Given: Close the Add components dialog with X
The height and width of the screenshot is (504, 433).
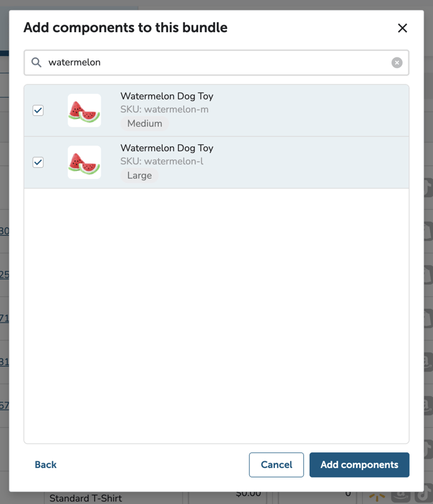Looking at the screenshot, I should coord(402,28).
